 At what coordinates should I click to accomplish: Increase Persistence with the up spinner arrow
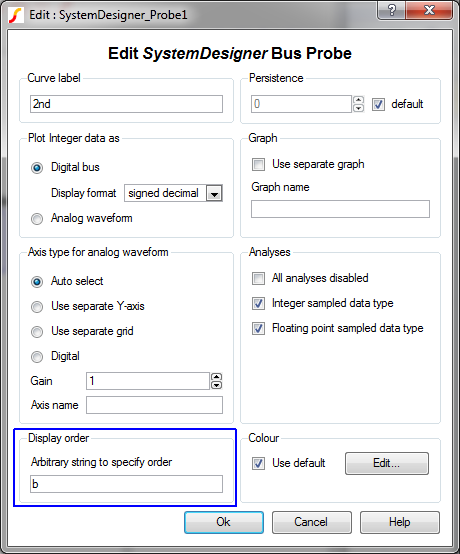pyautogui.click(x=358, y=100)
